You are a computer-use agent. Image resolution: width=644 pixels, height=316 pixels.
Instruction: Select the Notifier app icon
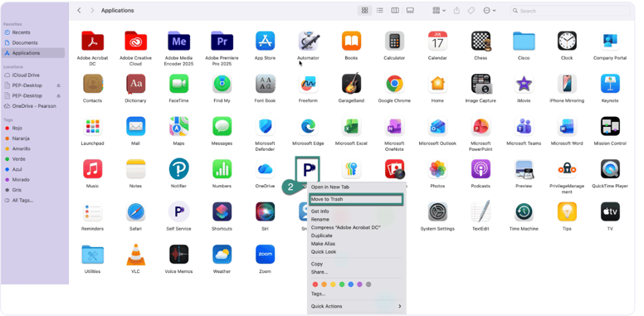click(x=178, y=169)
